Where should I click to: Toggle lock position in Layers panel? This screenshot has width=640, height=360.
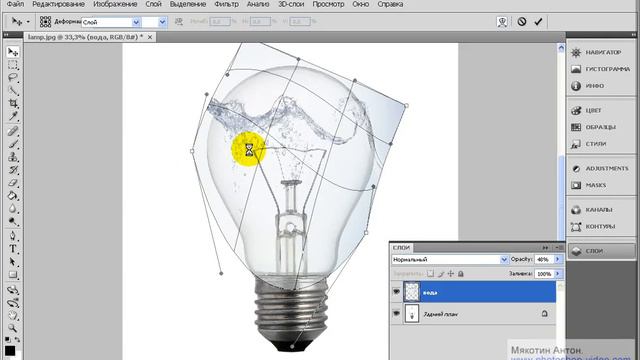(x=451, y=273)
